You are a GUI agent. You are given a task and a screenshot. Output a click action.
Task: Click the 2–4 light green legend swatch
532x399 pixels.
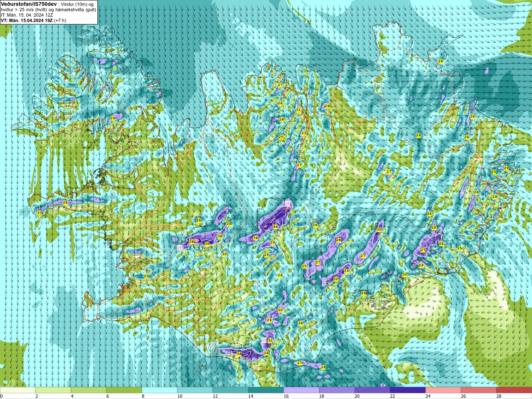point(53,390)
